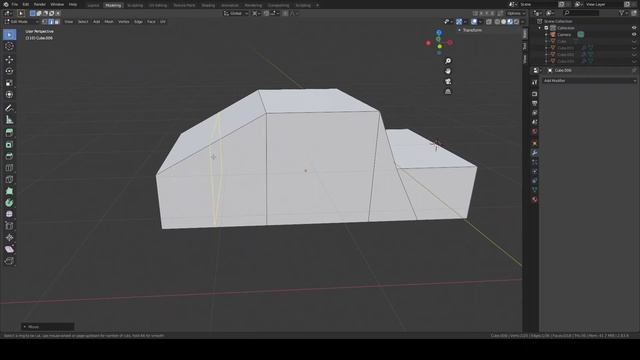Open the Render menu
Image resolution: width=640 pixels, height=360 pixels.
[x=40, y=4]
